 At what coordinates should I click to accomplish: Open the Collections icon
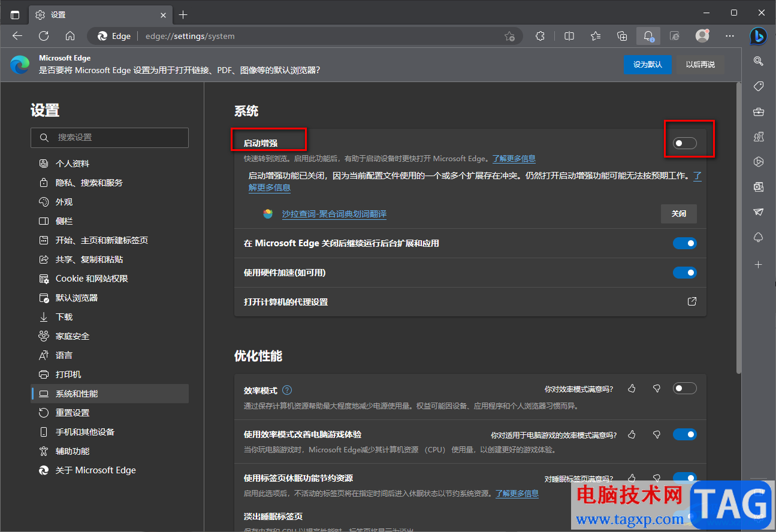coord(622,36)
